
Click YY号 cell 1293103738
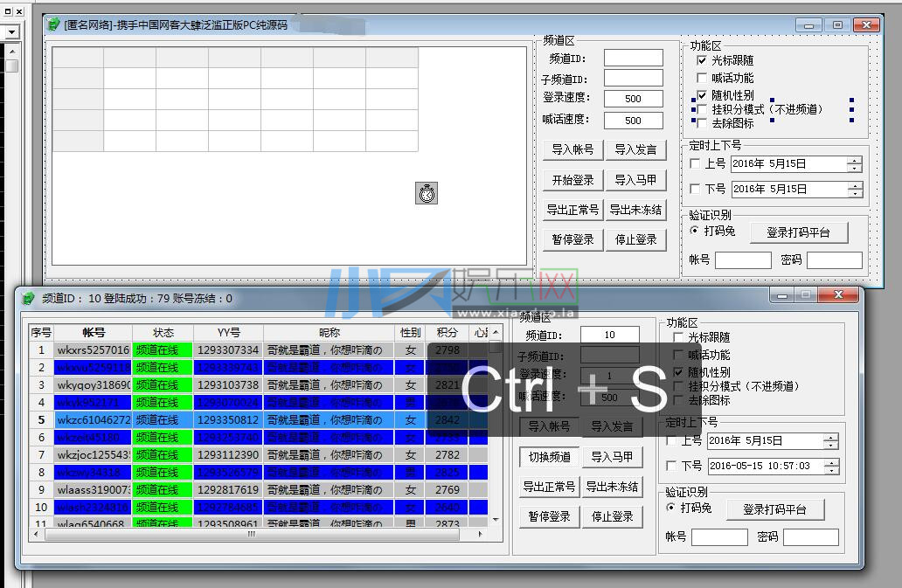228,385
